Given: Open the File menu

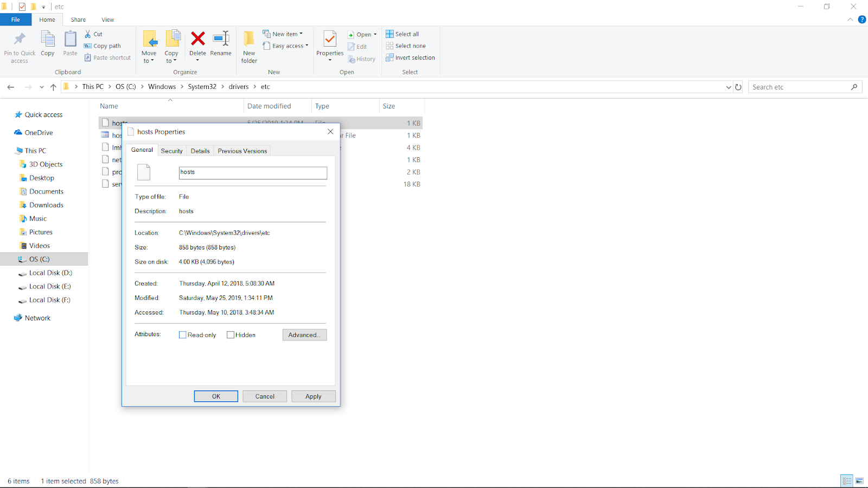Looking at the screenshot, I should (16, 20).
